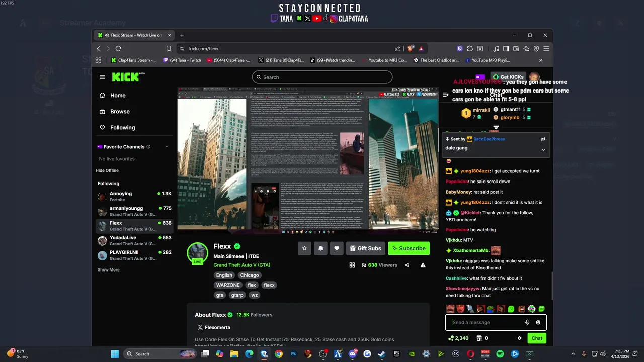644x362 pixels.
Task: Open the Youtube to MP3 bookmark
Action: pyautogui.click(x=383, y=60)
